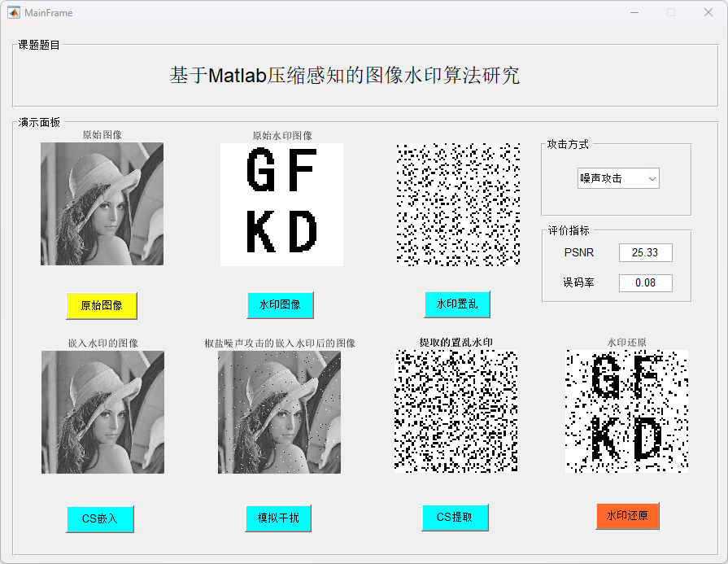Click the MATLAB icon in the title bar

click(x=14, y=12)
